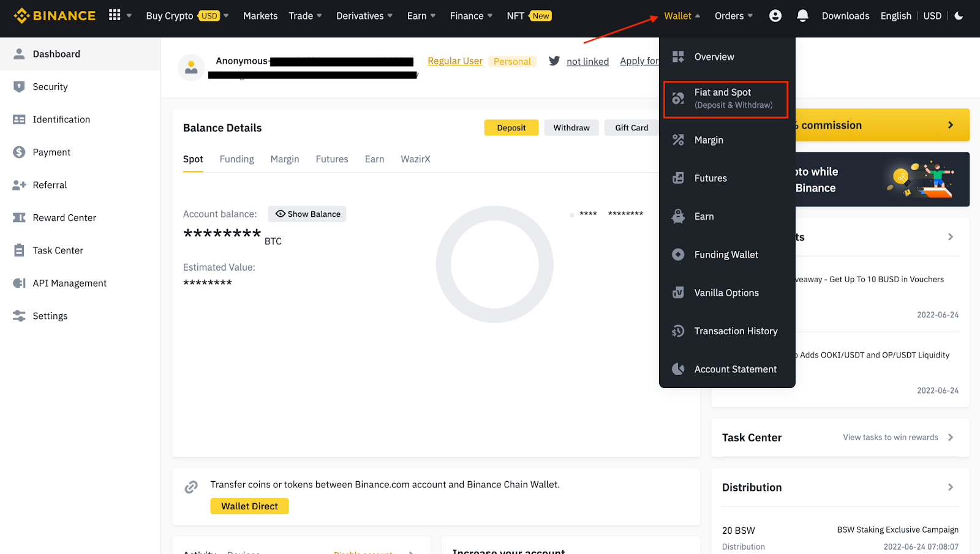Screen dimensions: 980x554
Task: Click the Gift Card button
Action: 631,127
